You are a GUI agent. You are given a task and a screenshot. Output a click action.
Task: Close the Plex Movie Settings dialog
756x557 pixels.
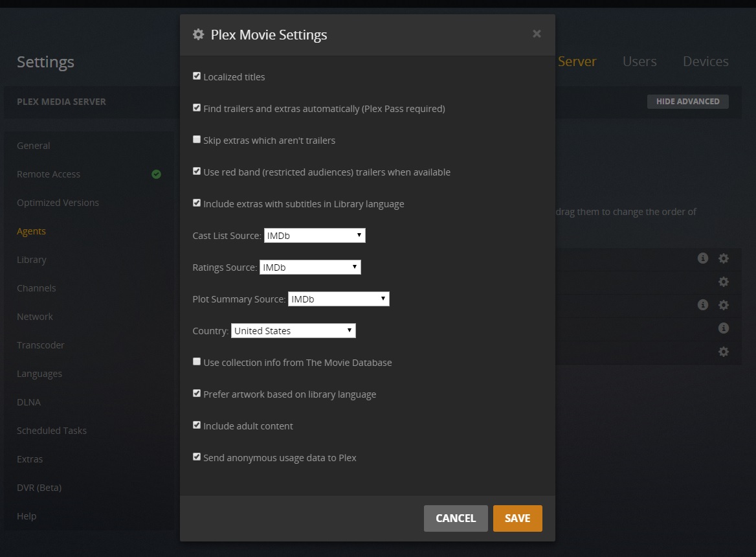[x=537, y=34]
